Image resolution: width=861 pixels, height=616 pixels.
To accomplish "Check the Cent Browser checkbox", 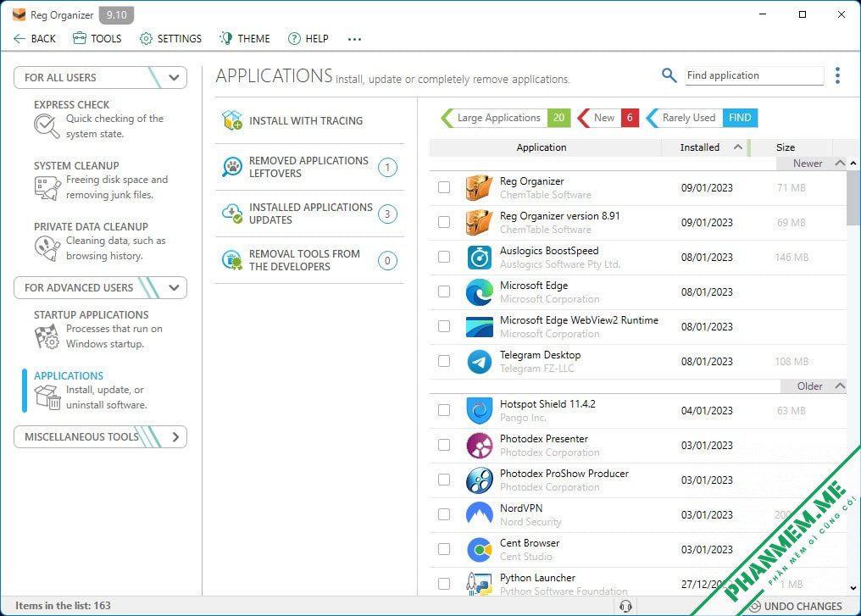I will [x=444, y=549].
